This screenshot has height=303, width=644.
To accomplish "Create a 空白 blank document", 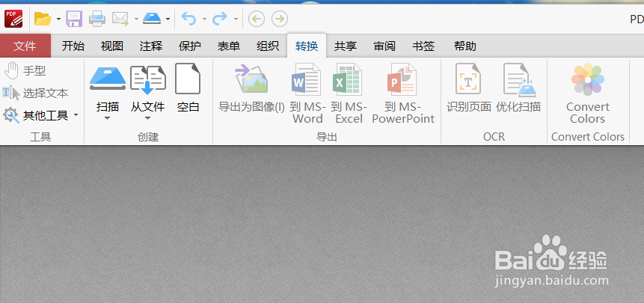I will [x=188, y=88].
